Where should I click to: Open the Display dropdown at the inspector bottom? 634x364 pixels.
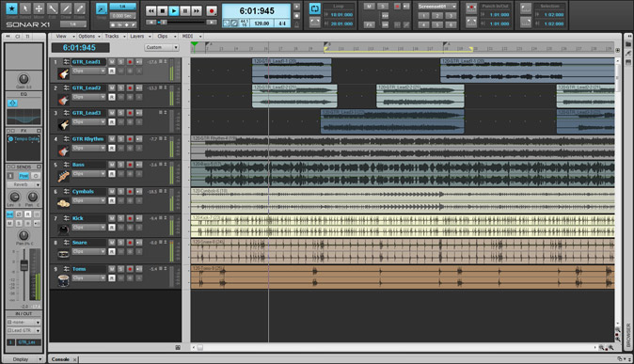pyautogui.click(x=24, y=359)
